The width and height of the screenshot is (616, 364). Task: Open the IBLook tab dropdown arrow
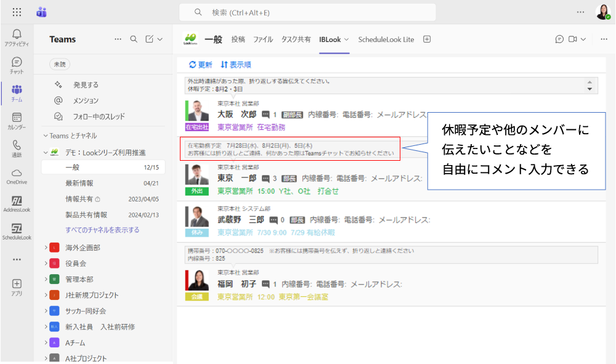click(346, 39)
